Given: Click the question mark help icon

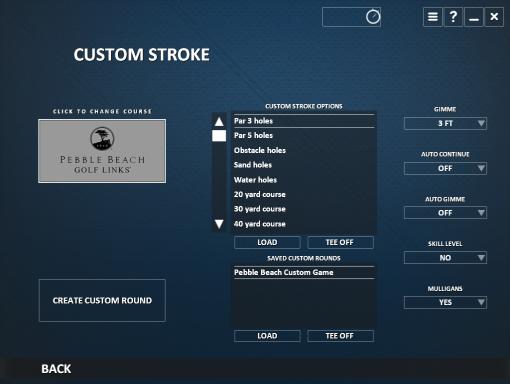Looking at the screenshot, I should pos(453,17).
